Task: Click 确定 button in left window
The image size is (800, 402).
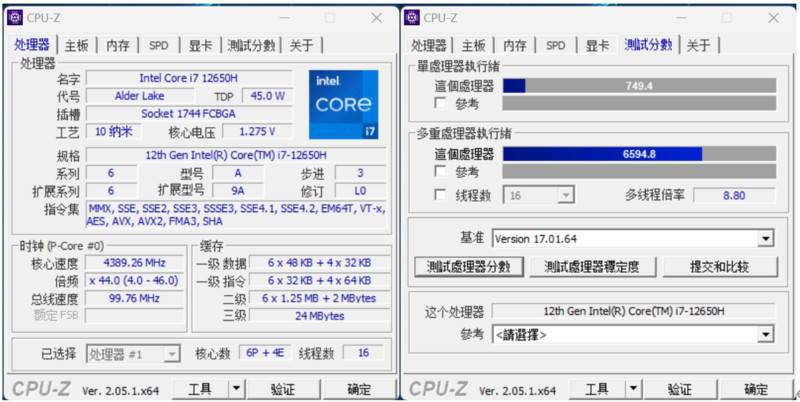Action: coord(359,389)
